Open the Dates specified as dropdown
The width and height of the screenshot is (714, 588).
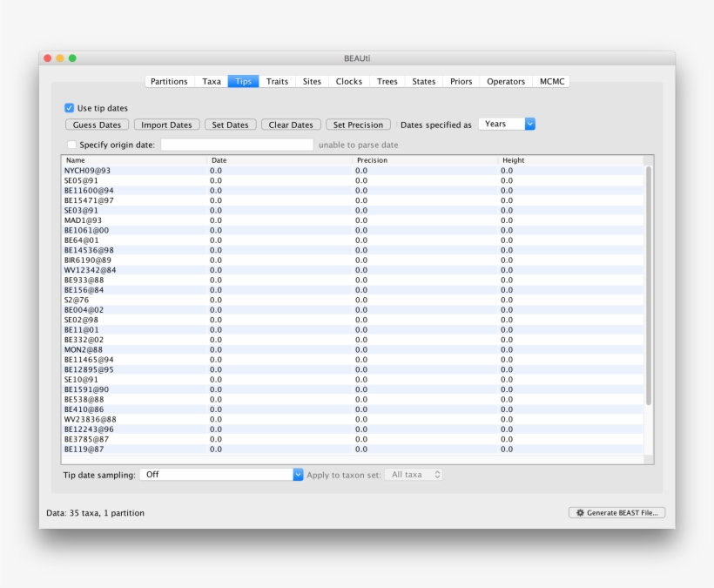pos(506,124)
